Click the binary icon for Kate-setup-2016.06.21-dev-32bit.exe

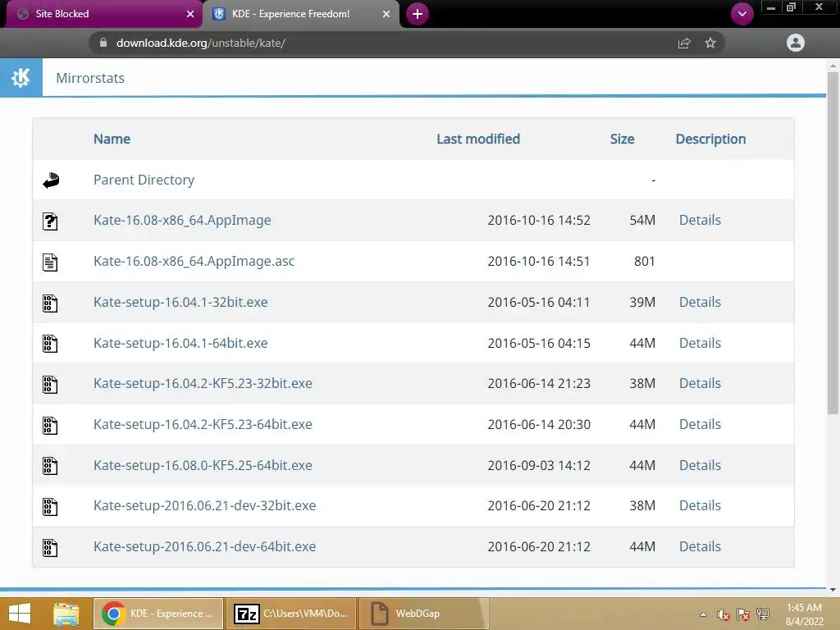tap(50, 506)
